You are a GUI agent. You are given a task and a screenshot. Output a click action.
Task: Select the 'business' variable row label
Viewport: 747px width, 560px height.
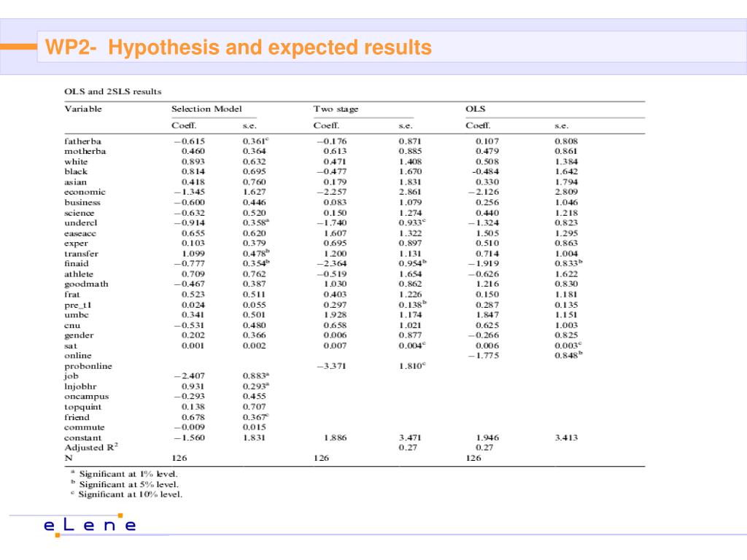coord(82,203)
